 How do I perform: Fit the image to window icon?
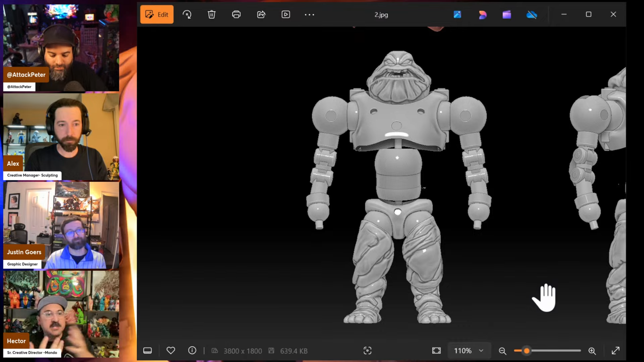(436, 351)
